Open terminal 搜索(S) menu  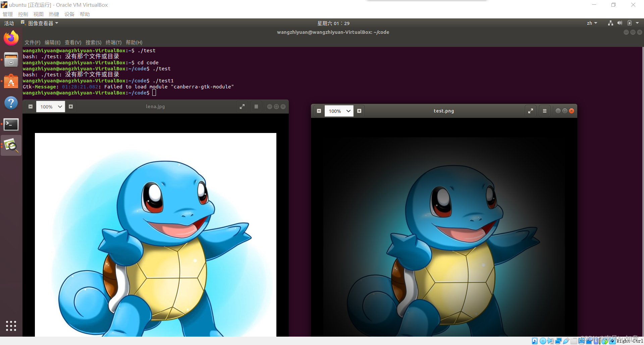[93, 43]
